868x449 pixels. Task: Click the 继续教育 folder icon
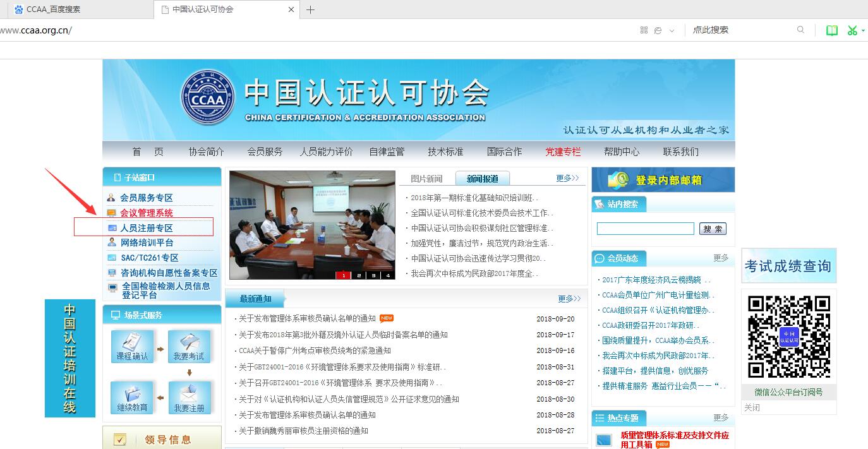point(132,398)
